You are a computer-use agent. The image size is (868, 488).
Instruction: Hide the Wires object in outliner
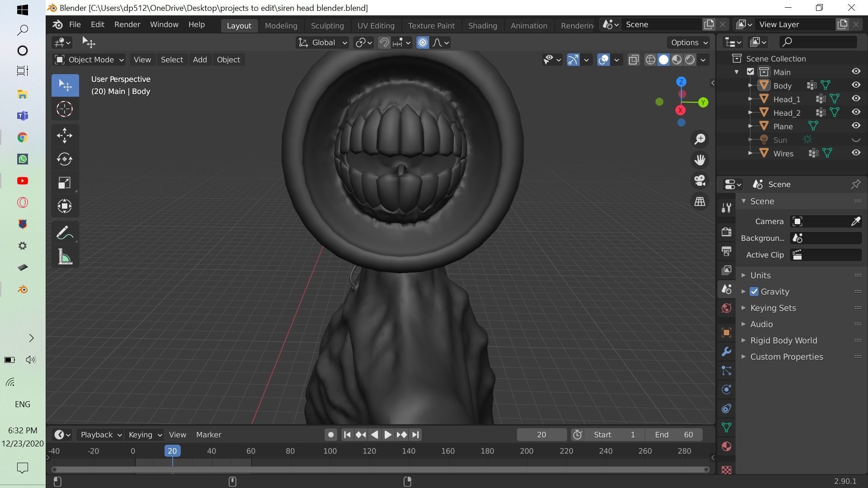[x=856, y=153]
